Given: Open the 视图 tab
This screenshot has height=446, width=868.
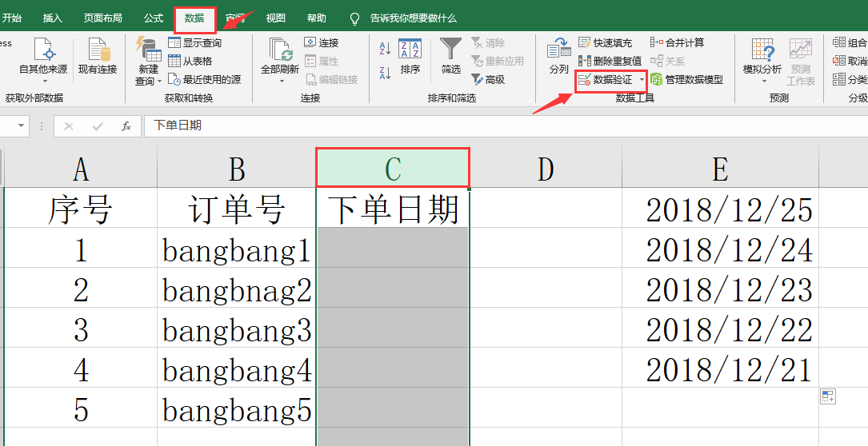Looking at the screenshot, I should (276, 18).
